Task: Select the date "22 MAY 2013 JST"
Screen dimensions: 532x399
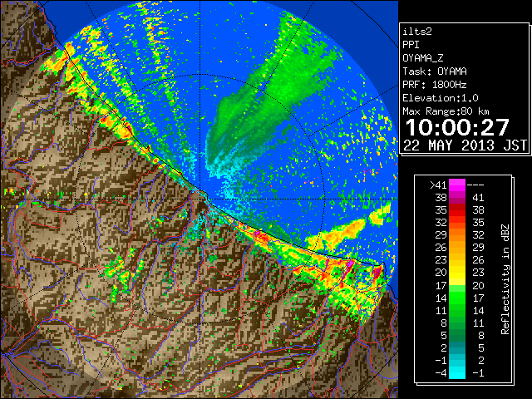Action: point(465,145)
